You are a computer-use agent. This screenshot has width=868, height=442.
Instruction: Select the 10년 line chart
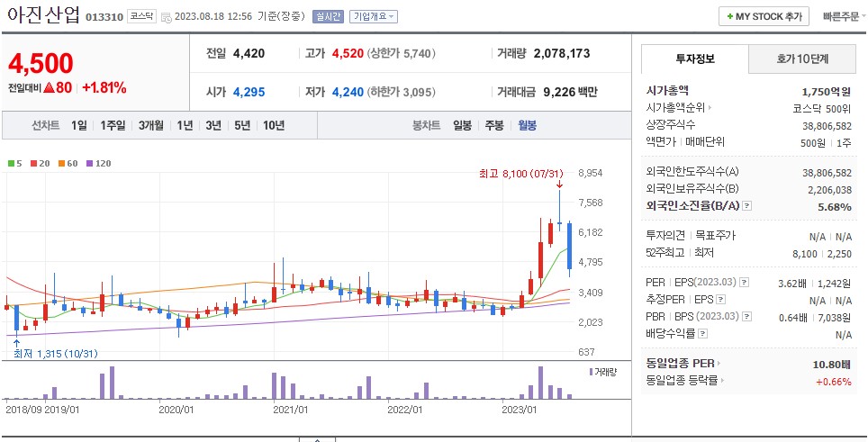click(274, 125)
